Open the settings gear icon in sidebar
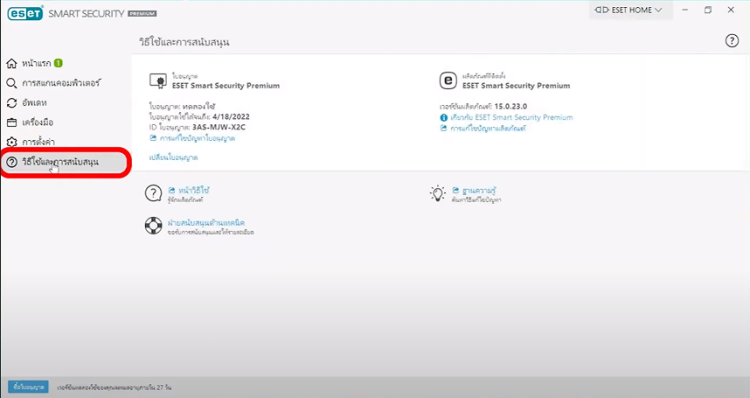Screen dimensions: 750x398 pos(11,142)
